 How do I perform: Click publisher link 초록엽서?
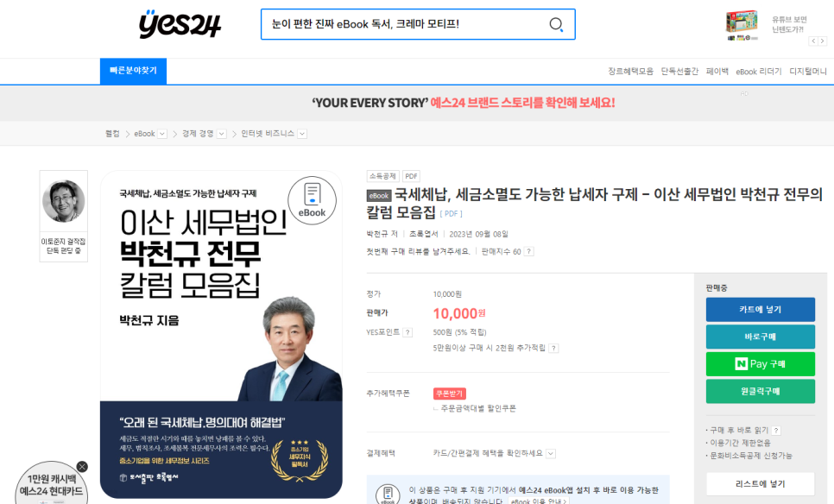[x=423, y=234]
